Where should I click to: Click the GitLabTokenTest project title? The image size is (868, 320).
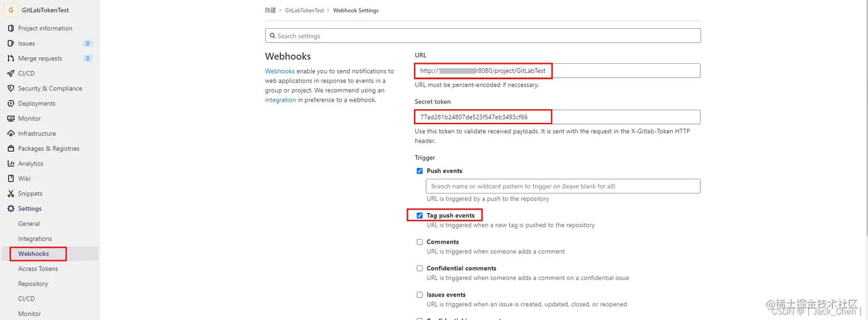coord(45,10)
